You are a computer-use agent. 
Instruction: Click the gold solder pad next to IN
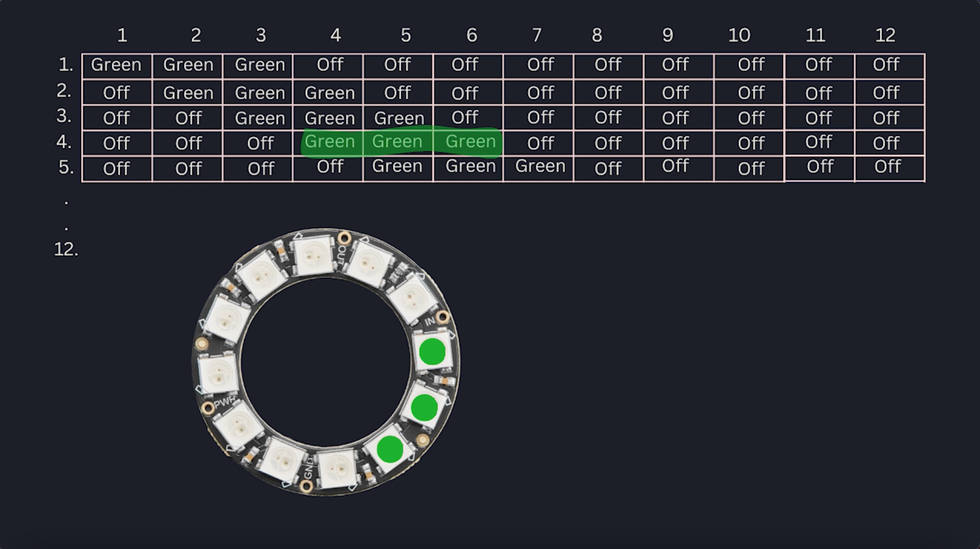click(443, 317)
